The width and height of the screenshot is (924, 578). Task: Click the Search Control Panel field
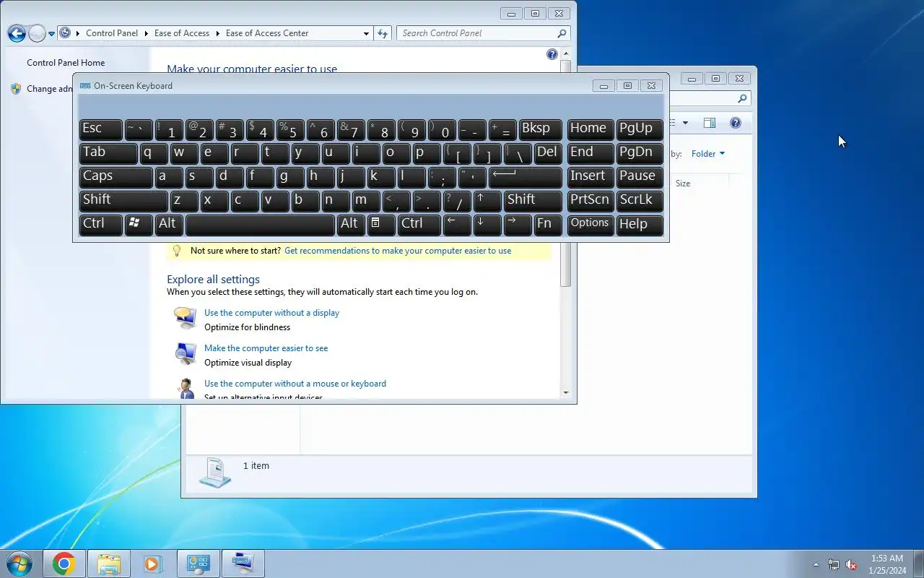[483, 33]
